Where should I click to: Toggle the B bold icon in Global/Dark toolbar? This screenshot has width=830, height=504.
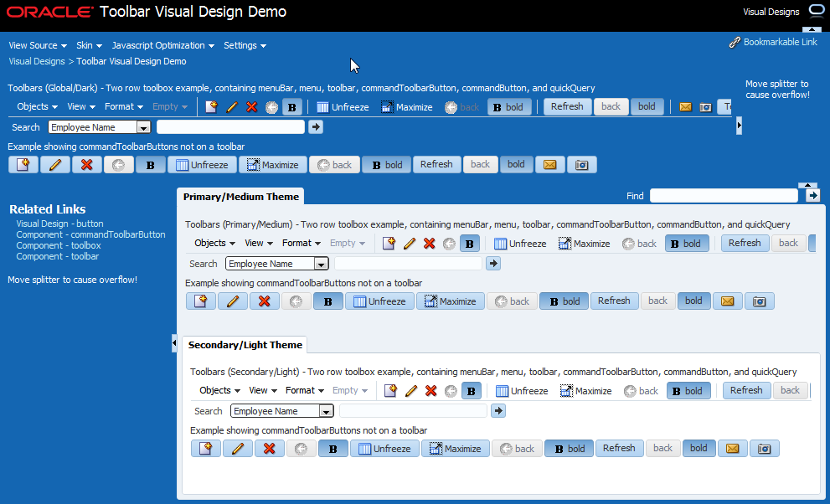291,107
